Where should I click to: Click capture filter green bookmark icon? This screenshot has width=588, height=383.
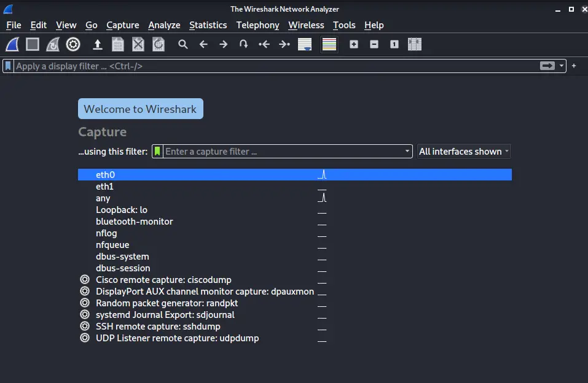(x=157, y=152)
